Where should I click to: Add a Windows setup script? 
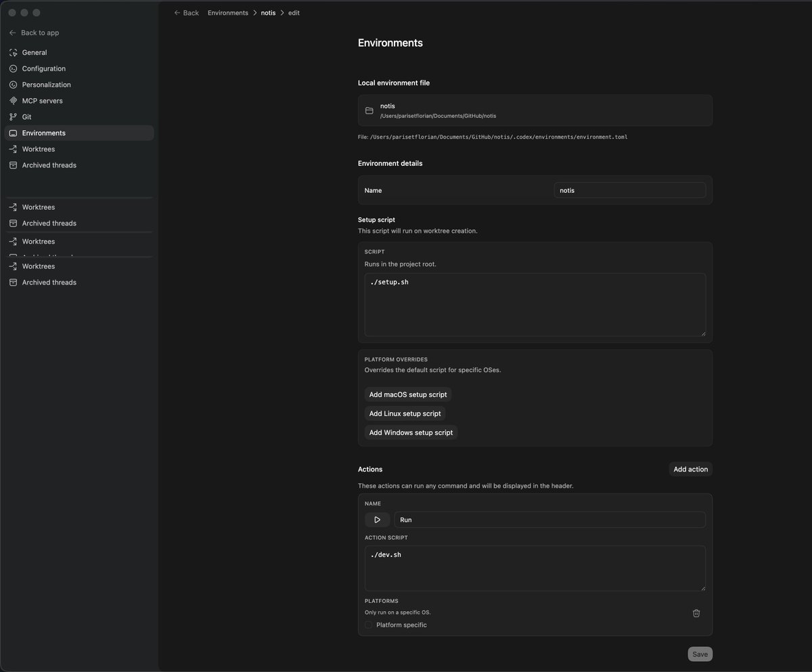click(x=411, y=432)
